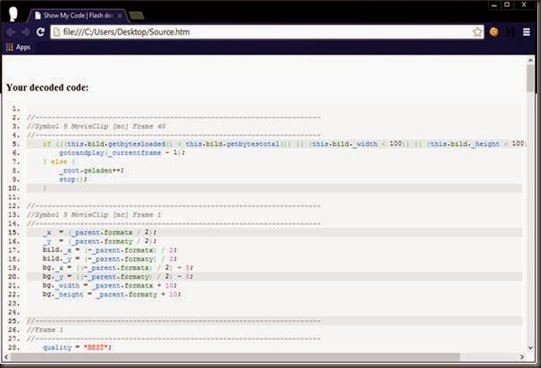
Task: Click code line 'bild._x = (-_parent.formatx) / 2;'
Action: coord(110,250)
